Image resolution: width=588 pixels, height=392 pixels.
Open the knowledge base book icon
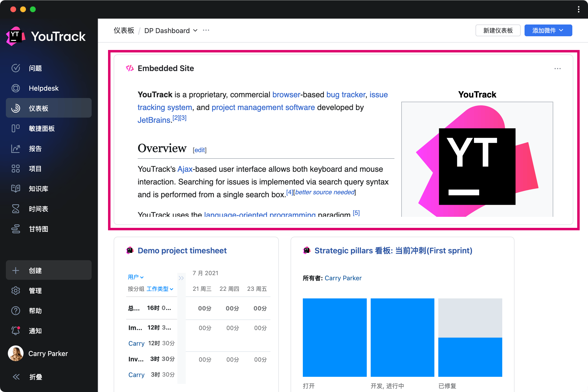tap(15, 189)
